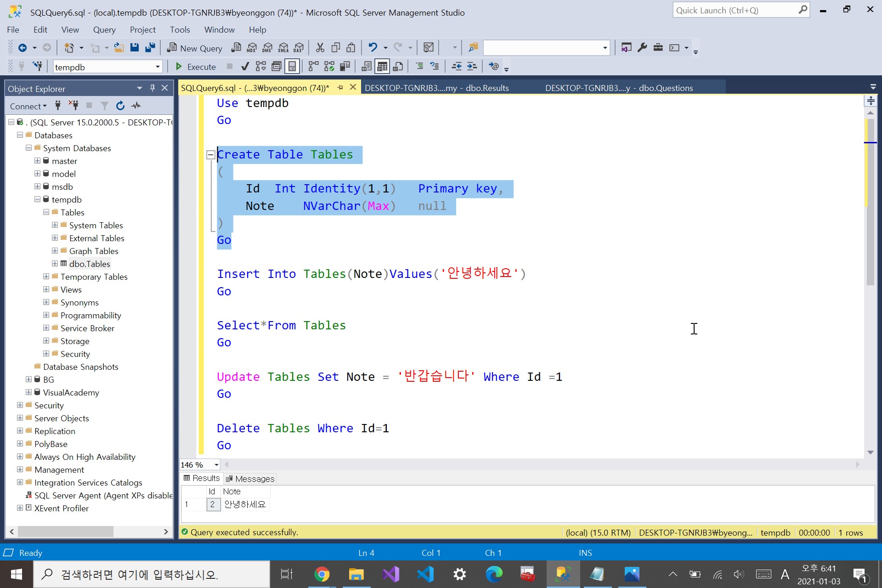Click the Windows Start button
Image resolution: width=882 pixels, height=588 pixels.
(17, 574)
